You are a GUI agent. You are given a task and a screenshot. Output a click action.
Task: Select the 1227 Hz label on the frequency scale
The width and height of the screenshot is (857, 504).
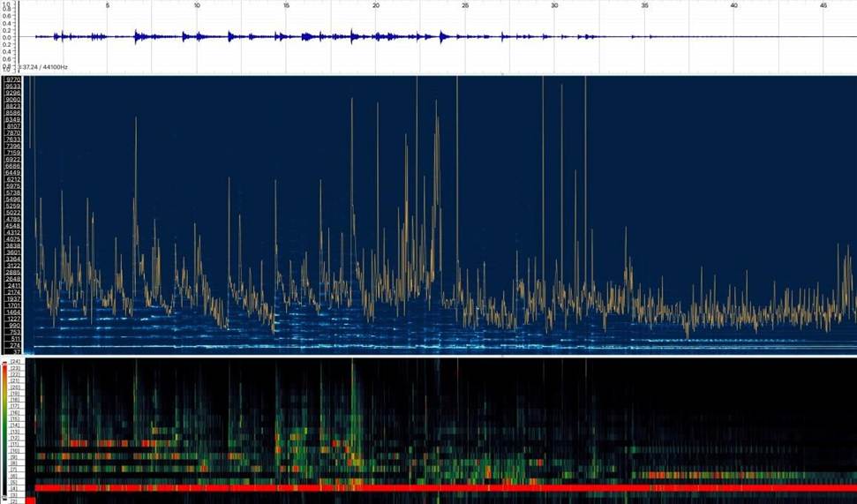pyautogui.click(x=12, y=319)
